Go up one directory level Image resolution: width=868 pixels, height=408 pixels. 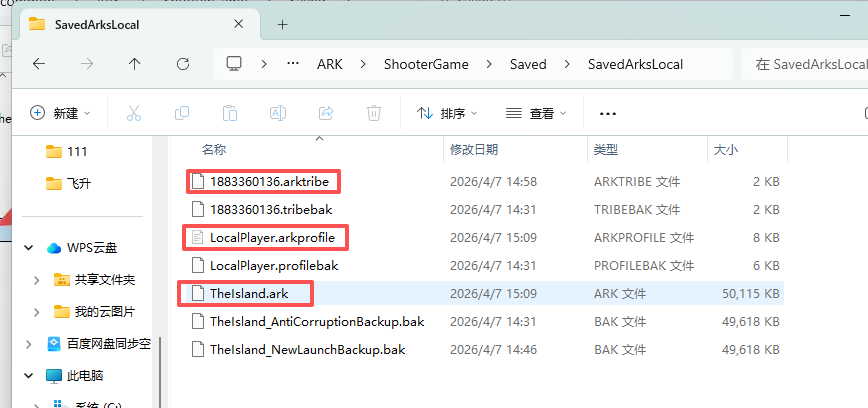tap(135, 64)
